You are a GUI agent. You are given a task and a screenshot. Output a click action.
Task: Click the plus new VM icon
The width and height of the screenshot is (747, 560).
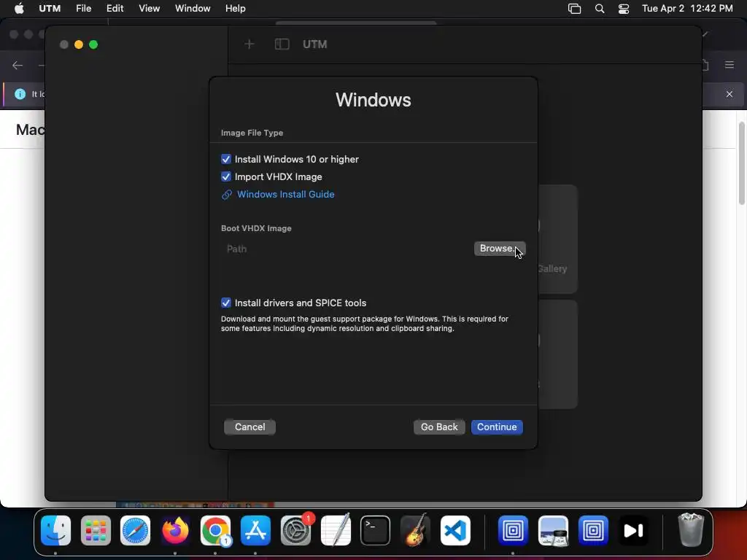[x=249, y=44]
